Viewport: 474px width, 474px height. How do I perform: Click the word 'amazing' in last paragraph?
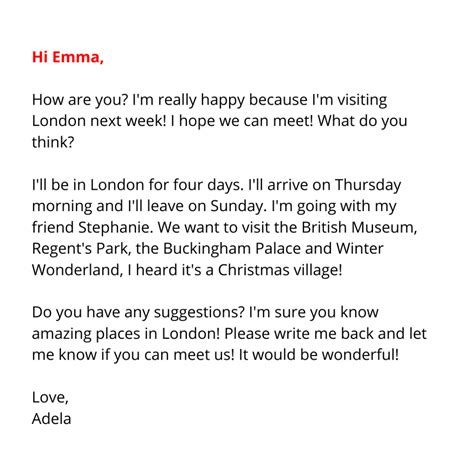click(61, 334)
